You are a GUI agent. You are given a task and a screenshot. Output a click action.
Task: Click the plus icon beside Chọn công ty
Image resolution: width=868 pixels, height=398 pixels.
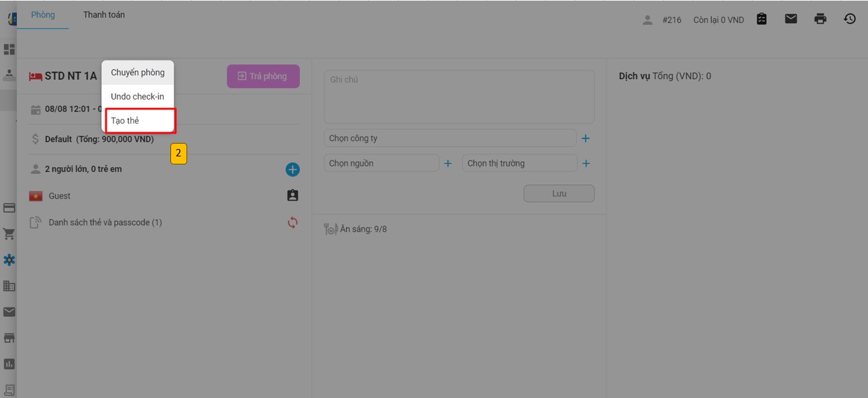click(586, 138)
